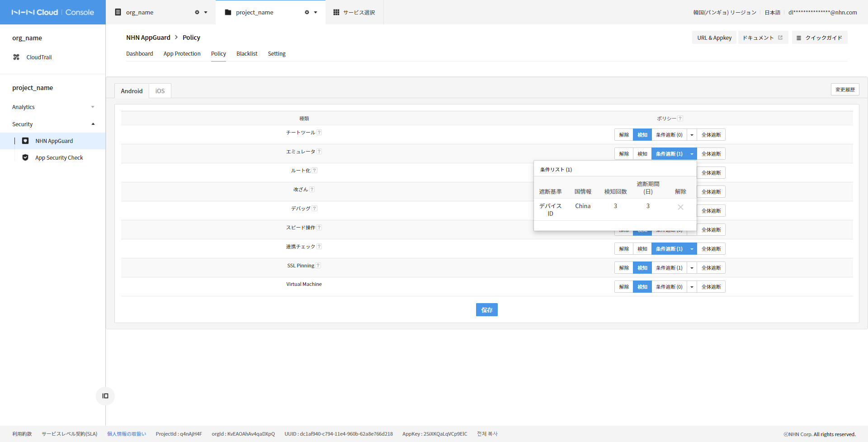Remove the China condition with X icon

(680, 207)
